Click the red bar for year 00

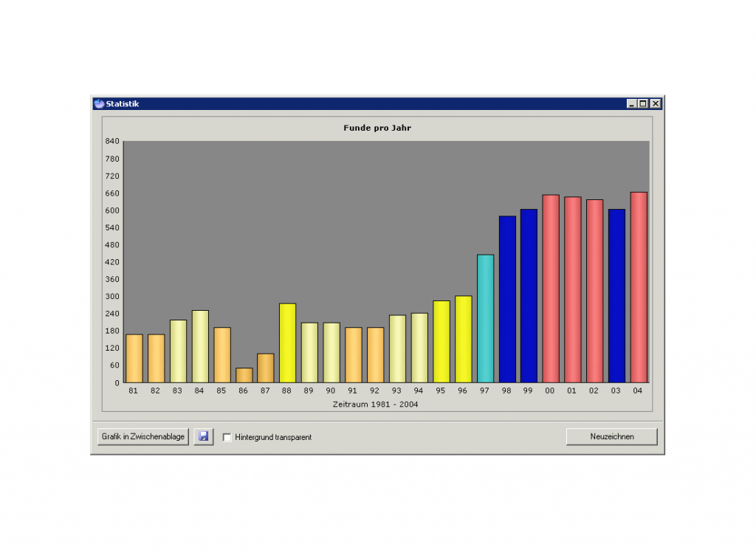(551, 289)
